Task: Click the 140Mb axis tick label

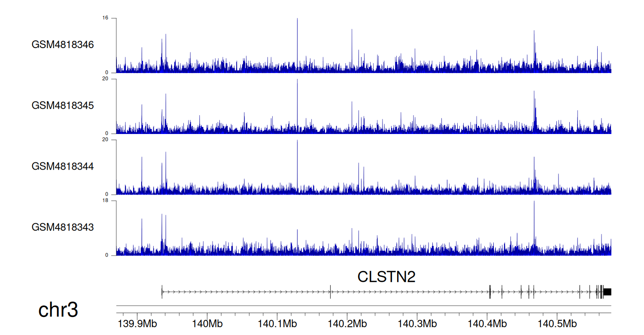Action: 207,323
